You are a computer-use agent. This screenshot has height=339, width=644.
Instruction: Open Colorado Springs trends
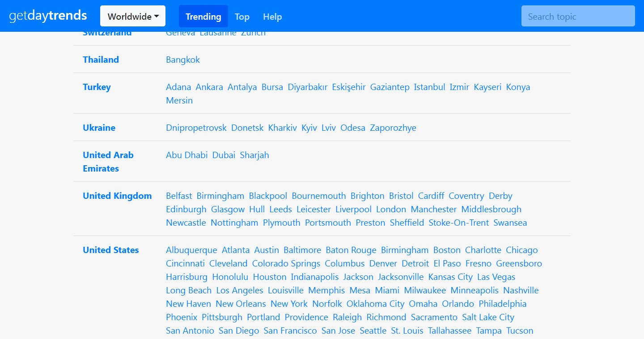(286, 263)
